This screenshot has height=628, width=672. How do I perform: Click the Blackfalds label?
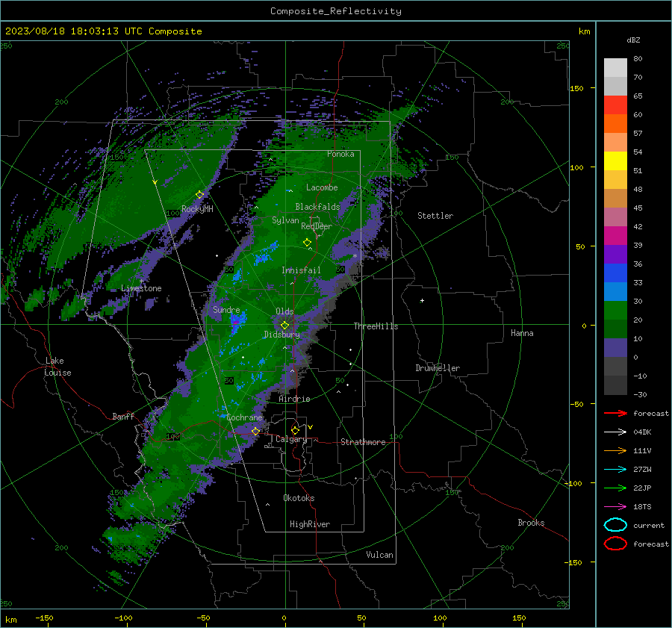(317, 207)
